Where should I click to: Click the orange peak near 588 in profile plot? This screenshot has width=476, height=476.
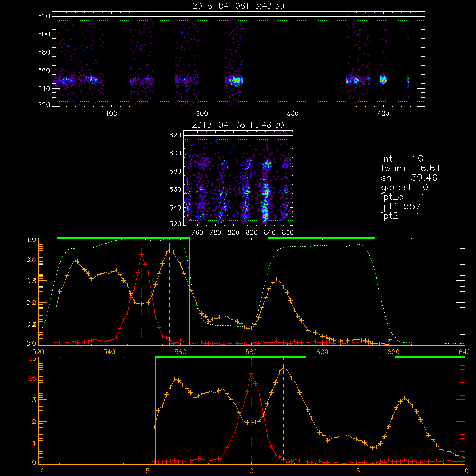pyautogui.click(x=277, y=278)
